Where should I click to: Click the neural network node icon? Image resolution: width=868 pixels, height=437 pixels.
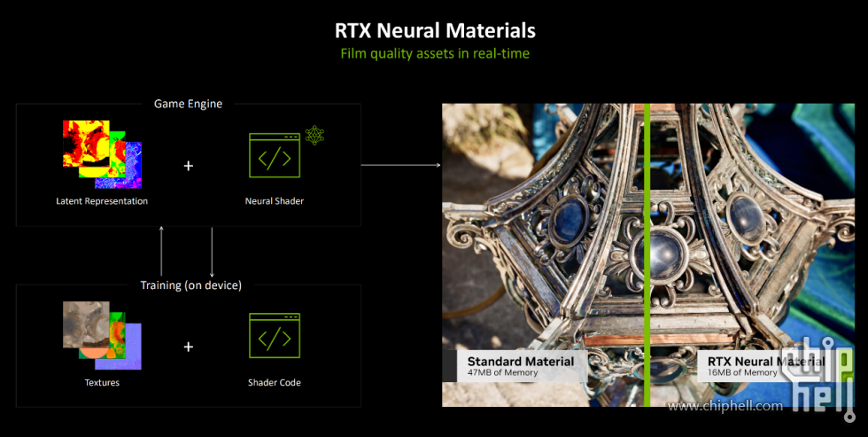[314, 135]
